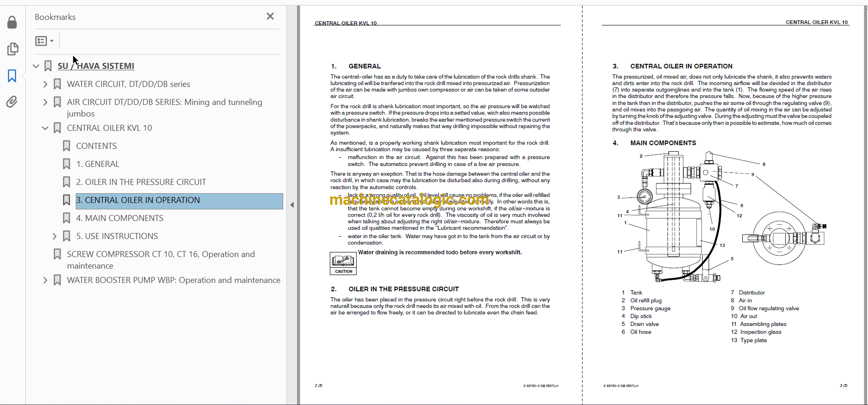The width and height of the screenshot is (868, 405).
Task: Select AIR CIRCUIT Mining and tunneling jumbos bookmark
Action: click(164, 108)
